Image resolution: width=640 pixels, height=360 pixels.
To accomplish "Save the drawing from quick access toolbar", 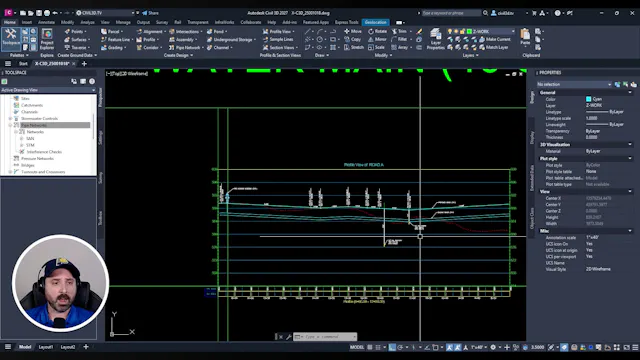I will click(39, 13).
